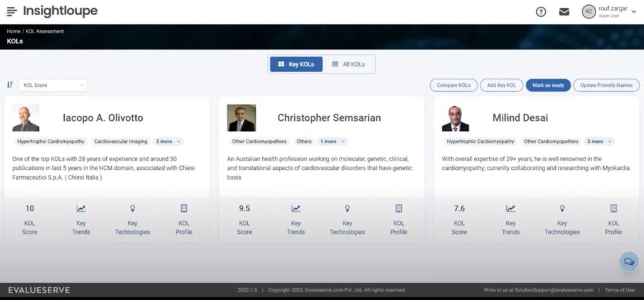Click Desai's Other Cardiomyopathies tag

point(551,142)
